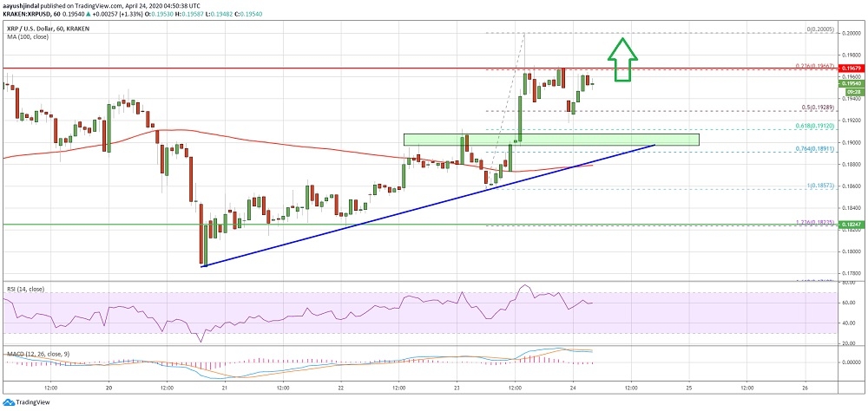This screenshot has height=411, width=868.
Task: Click the 0.20000 price axis tick
Action: pos(852,33)
